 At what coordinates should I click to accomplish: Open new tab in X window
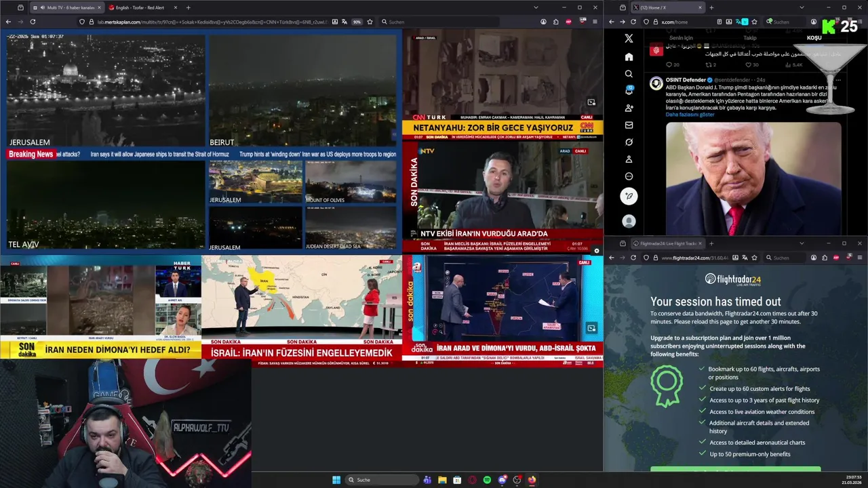click(711, 7)
